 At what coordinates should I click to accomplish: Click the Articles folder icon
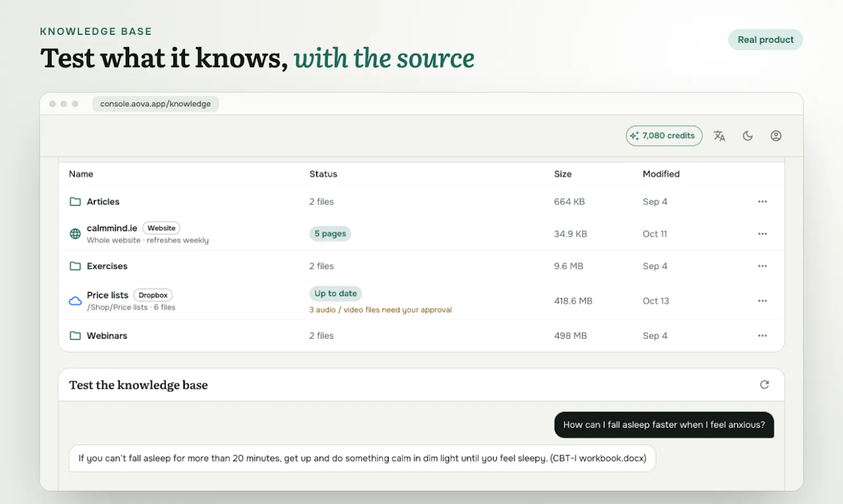tap(75, 202)
